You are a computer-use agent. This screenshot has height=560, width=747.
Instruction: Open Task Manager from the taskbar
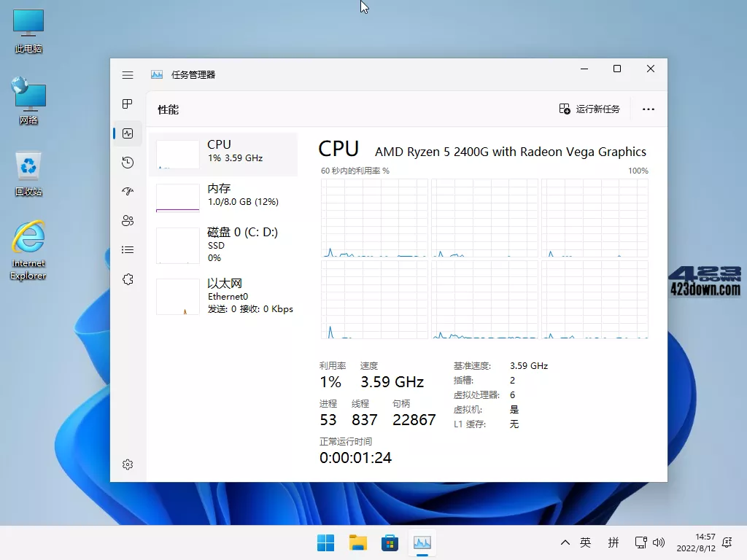click(x=422, y=542)
